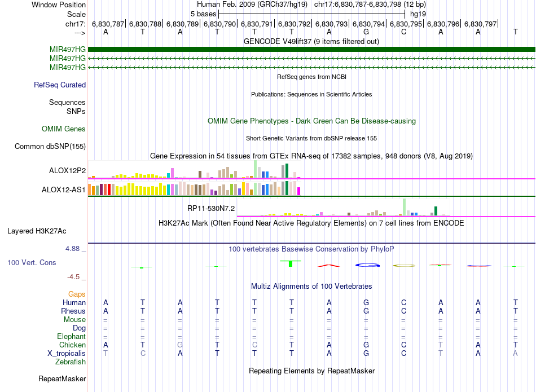Click position label 6,830,787
The image size is (536, 392).
click(x=108, y=24)
